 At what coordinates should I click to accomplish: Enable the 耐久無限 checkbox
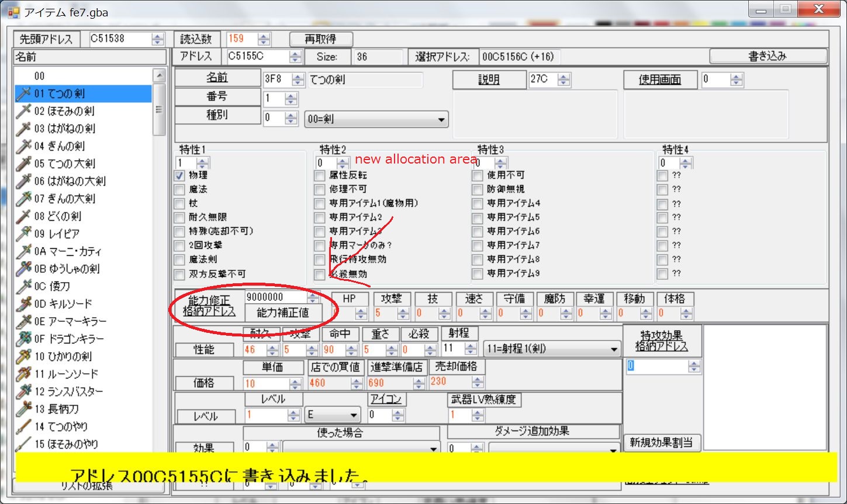click(x=179, y=217)
